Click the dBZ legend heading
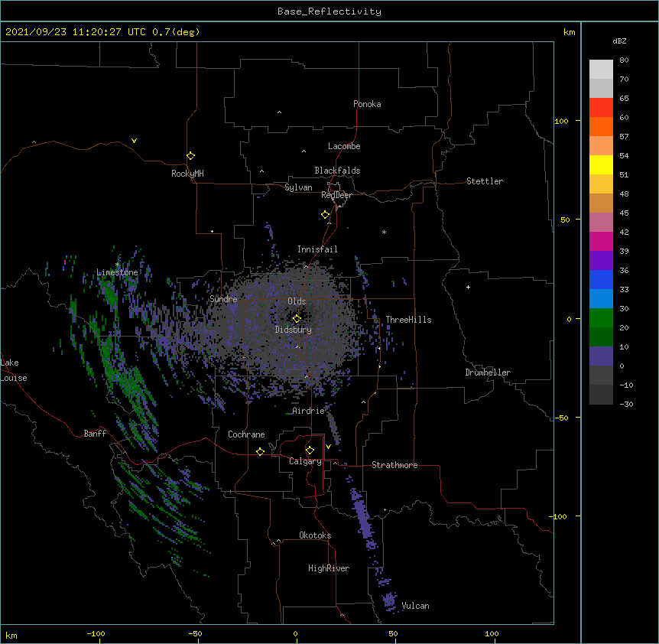This screenshot has height=644, width=659. [x=619, y=41]
